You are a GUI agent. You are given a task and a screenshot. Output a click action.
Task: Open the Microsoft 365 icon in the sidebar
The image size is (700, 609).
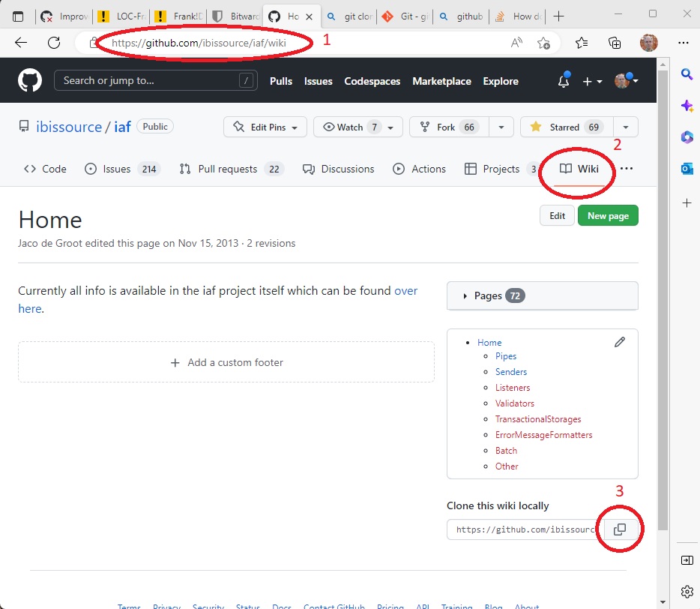(x=687, y=137)
